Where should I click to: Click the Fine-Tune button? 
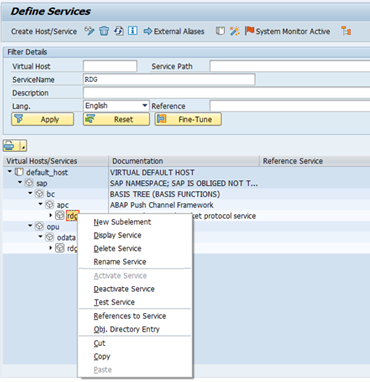click(188, 119)
